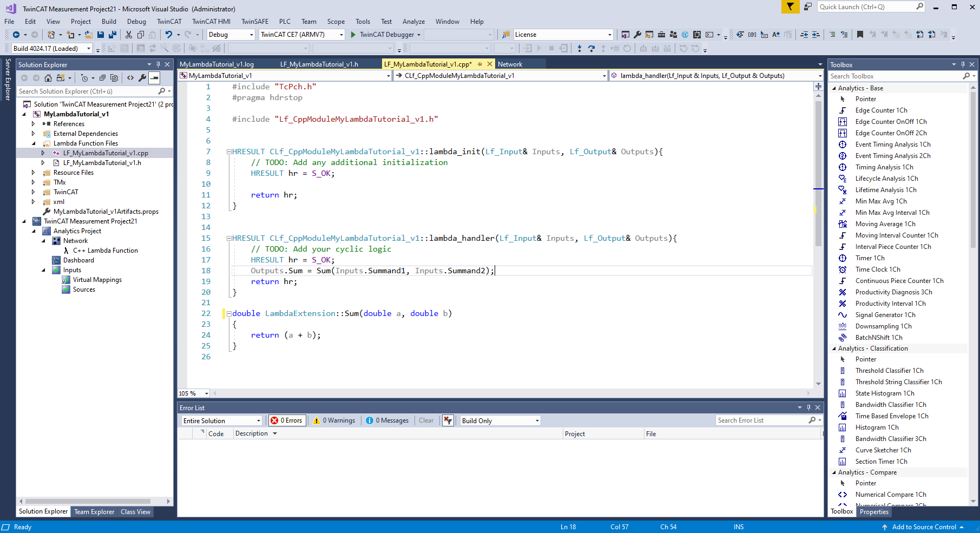The image size is (980, 533).
Task: Open the TwinCAT menu
Action: pos(169,22)
